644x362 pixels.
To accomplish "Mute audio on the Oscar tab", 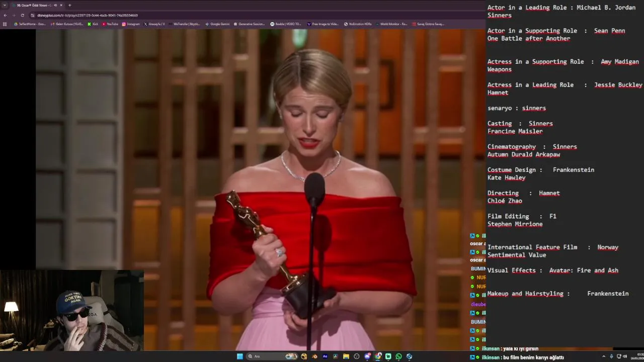I will pos(55,5).
